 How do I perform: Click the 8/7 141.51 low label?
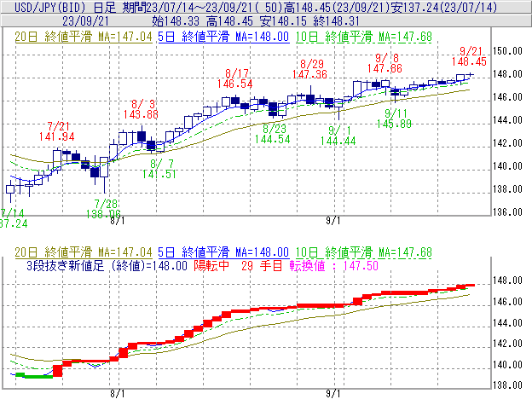pos(159,170)
